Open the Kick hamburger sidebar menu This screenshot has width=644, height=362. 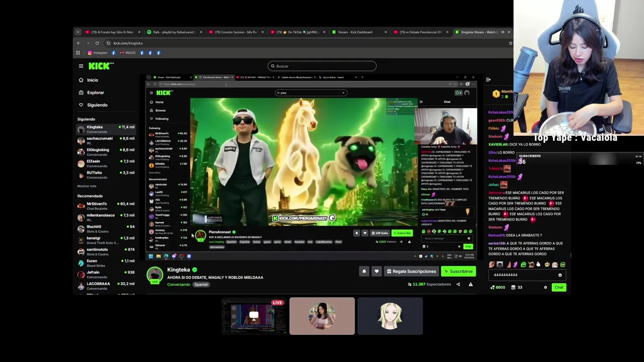point(81,66)
